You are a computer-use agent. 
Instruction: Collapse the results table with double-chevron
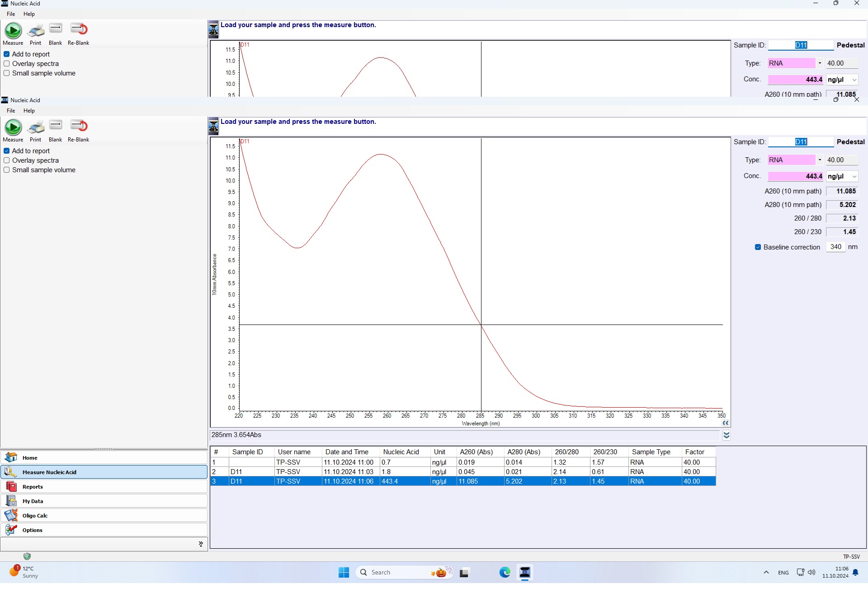pos(726,435)
